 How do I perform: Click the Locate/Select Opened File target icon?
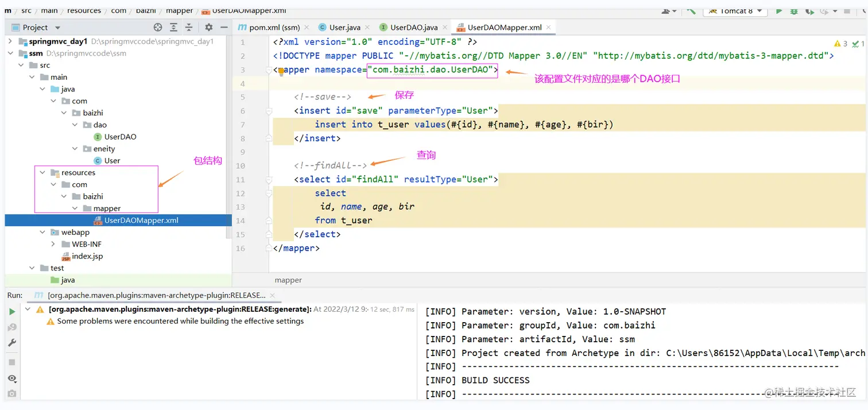click(x=158, y=28)
